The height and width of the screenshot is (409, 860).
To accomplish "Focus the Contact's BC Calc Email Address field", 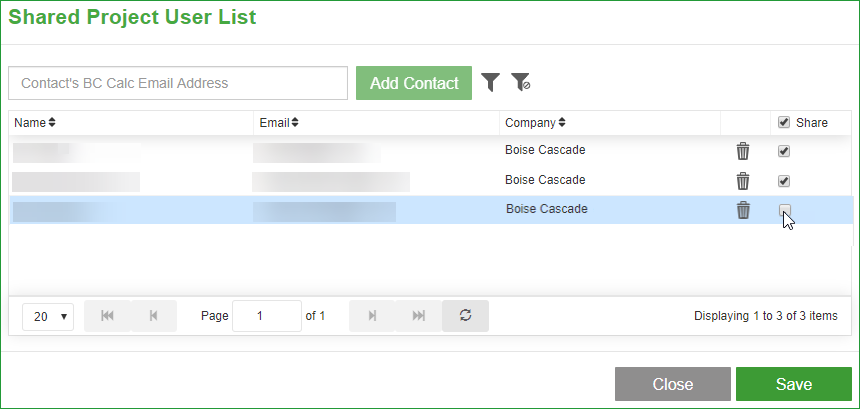I will point(178,83).
